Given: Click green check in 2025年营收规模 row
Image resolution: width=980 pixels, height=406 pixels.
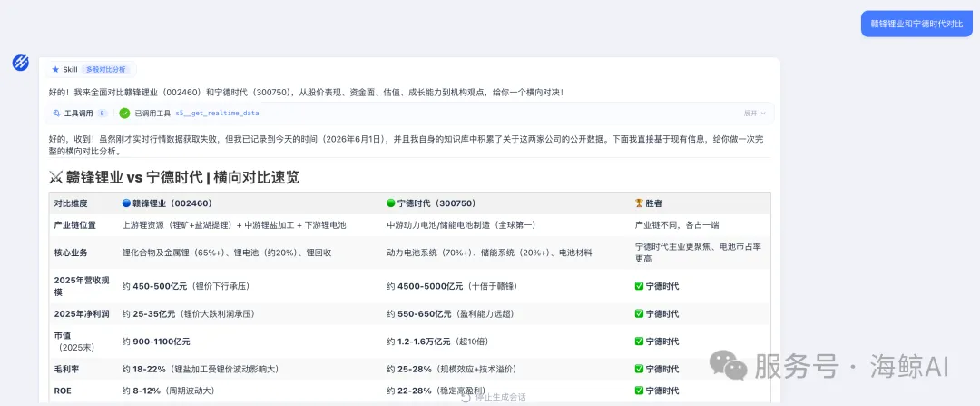Looking at the screenshot, I should tap(639, 286).
